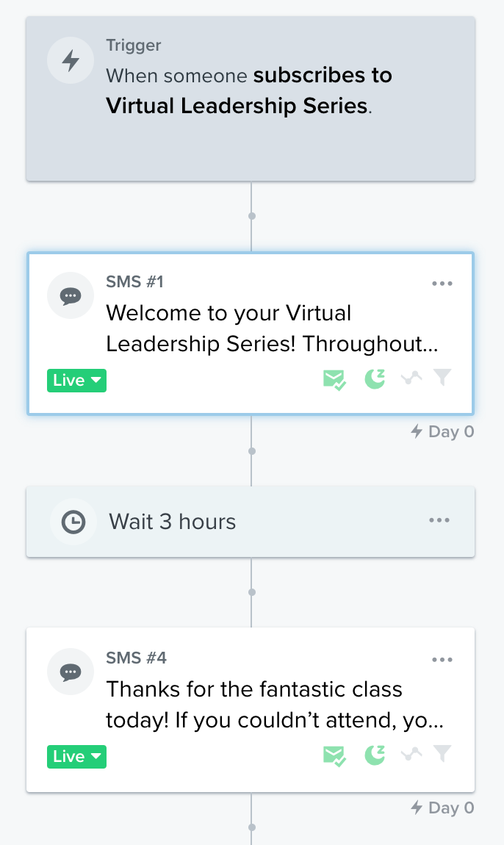Screen dimensions: 504x845
Task: Select the Wait 3 hours step
Action: pyautogui.click(x=251, y=522)
